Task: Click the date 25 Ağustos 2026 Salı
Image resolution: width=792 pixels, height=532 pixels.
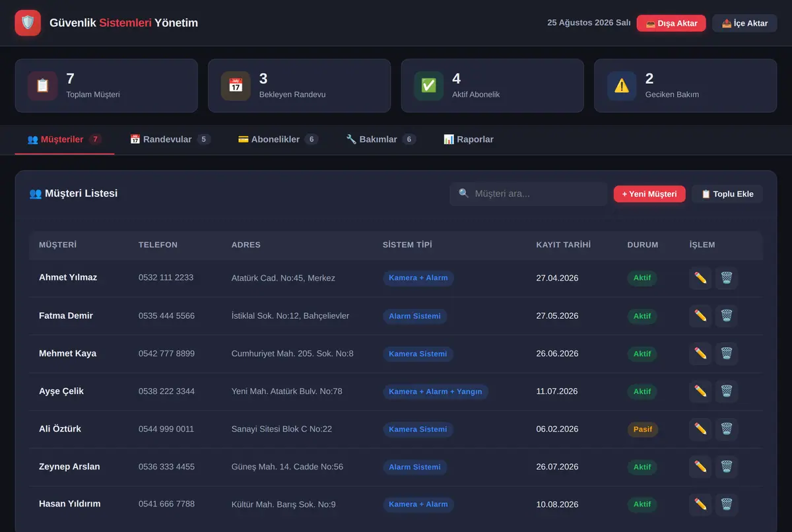Action: (589, 23)
